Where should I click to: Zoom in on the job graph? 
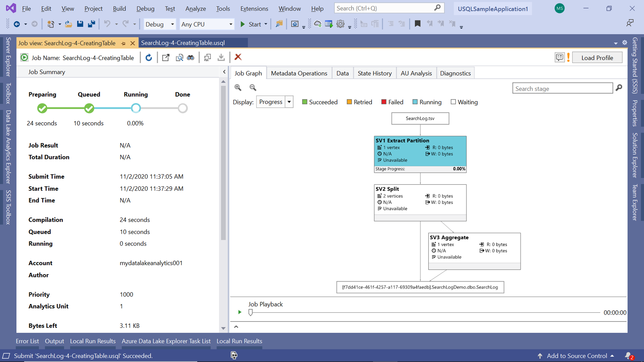coord(238,88)
